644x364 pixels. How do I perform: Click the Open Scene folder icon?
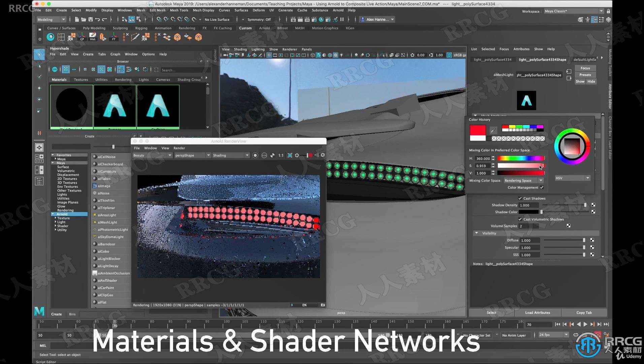tap(84, 20)
